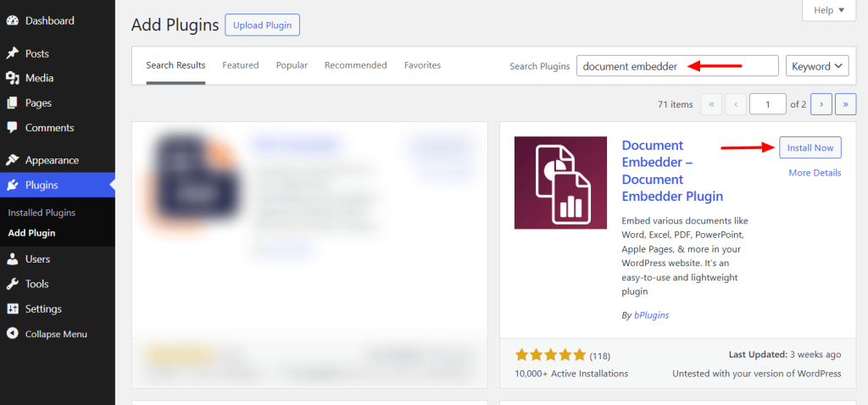Click the Document Embedder plugin thumbnail

(560, 182)
